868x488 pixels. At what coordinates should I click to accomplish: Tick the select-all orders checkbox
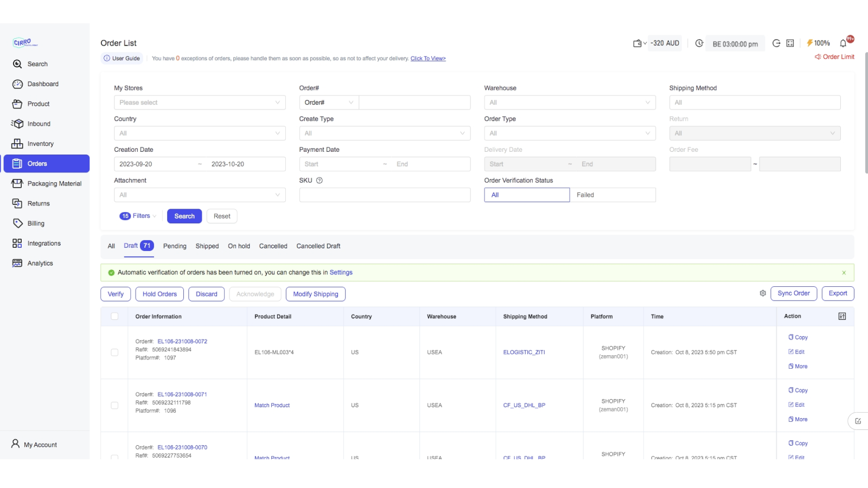coord(114,317)
